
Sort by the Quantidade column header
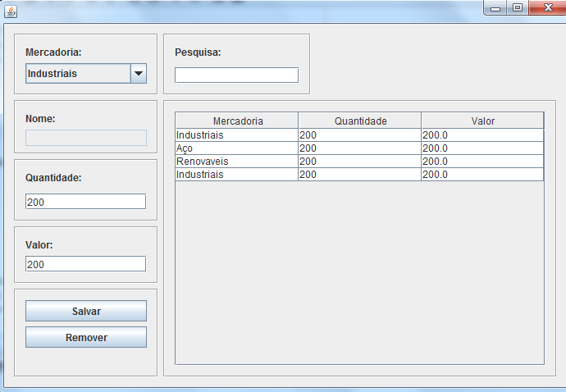359,121
